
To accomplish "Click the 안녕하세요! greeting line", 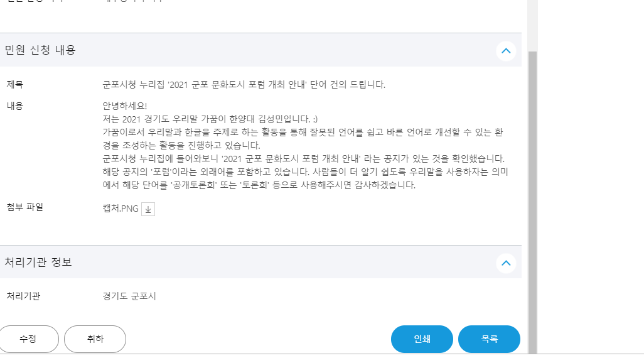I will tap(124, 106).
